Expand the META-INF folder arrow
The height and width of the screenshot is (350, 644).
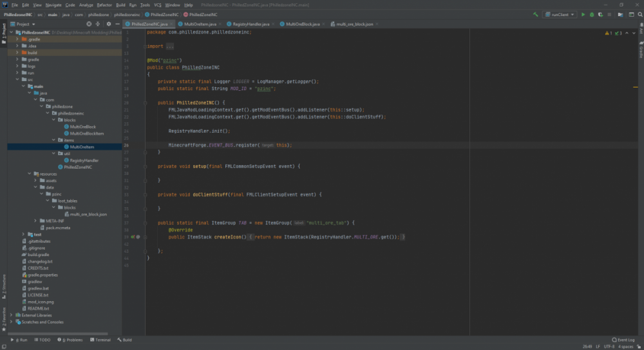(35, 221)
